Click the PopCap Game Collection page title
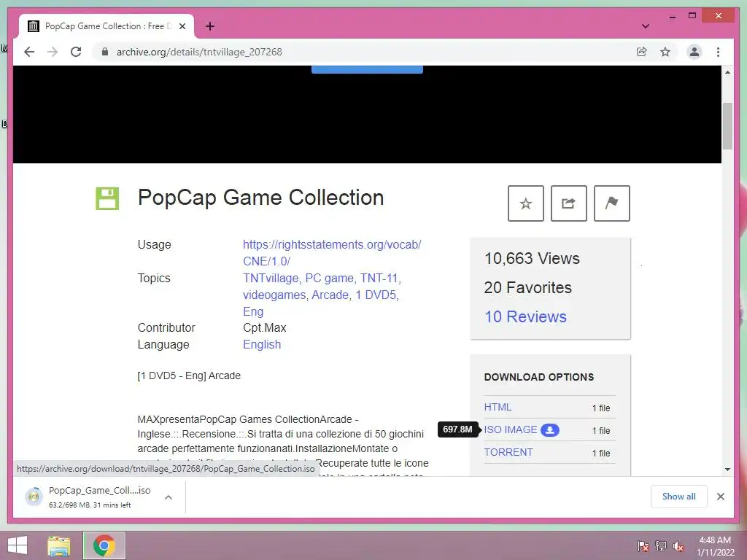This screenshot has width=747, height=560. [x=260, y=198]
